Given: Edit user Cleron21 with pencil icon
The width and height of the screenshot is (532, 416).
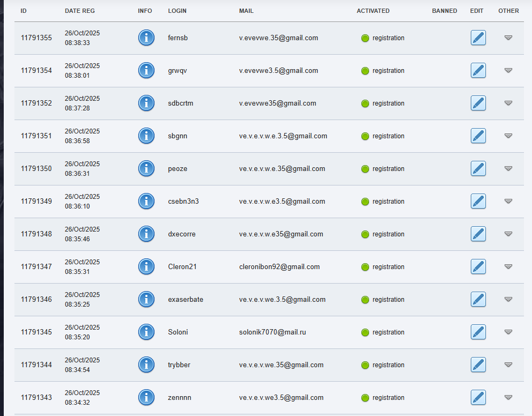Looking at the screenshot, I should (x=478, y=267).
